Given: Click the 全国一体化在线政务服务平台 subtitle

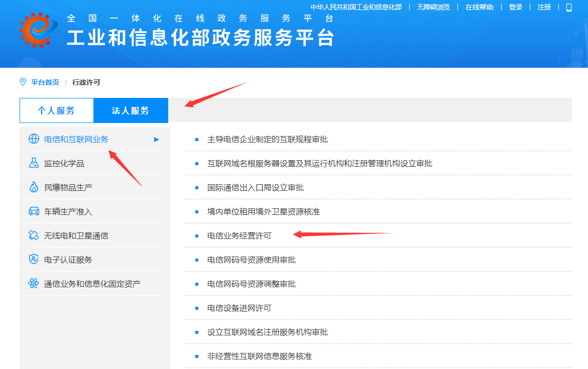Looking at the screenshot, I should [200, 18].
